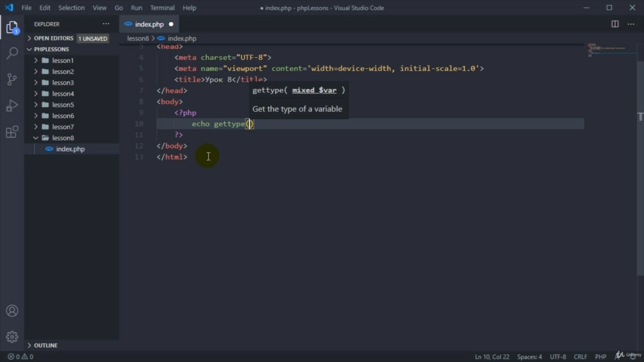Click the code minimap preview
Image resolution: width=644 pixels, height=362 pixels.
[610, 50]
